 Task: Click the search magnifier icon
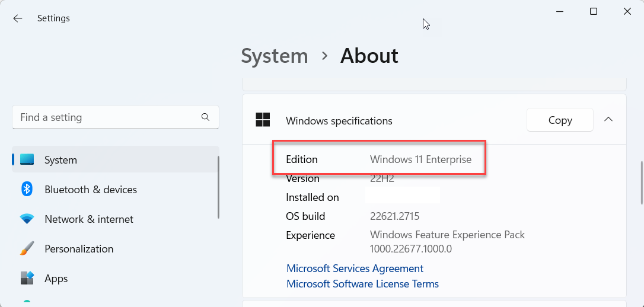(x=205, y=117)
